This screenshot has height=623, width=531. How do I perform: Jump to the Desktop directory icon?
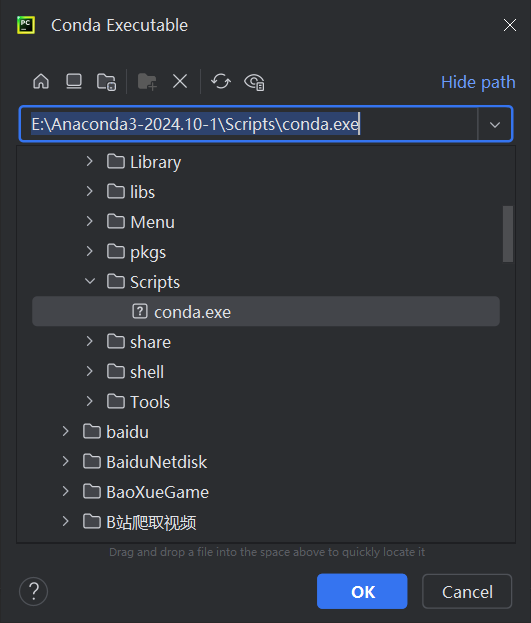pos(74,82)
